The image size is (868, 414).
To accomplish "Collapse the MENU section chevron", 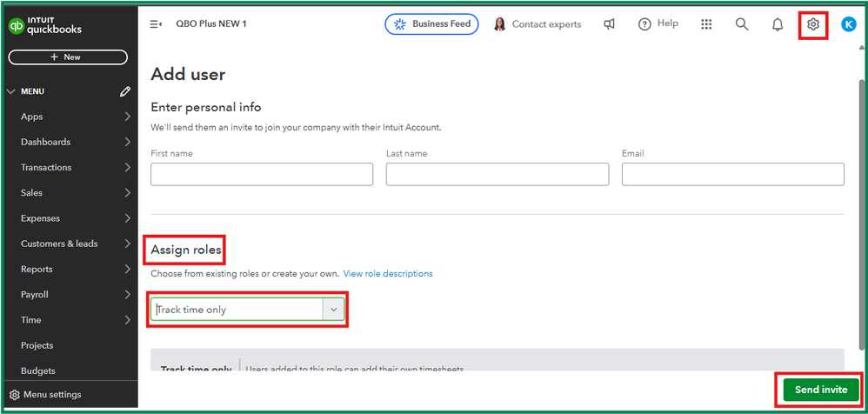I will [x=11, y=91].
